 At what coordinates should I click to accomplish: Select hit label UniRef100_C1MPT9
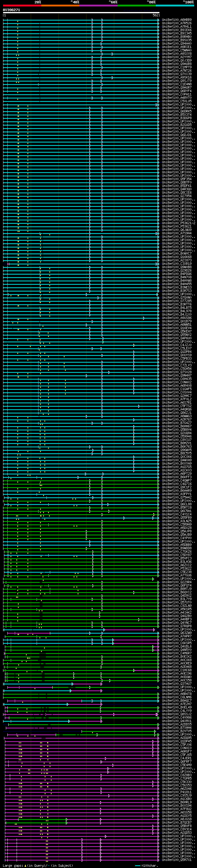177,67
